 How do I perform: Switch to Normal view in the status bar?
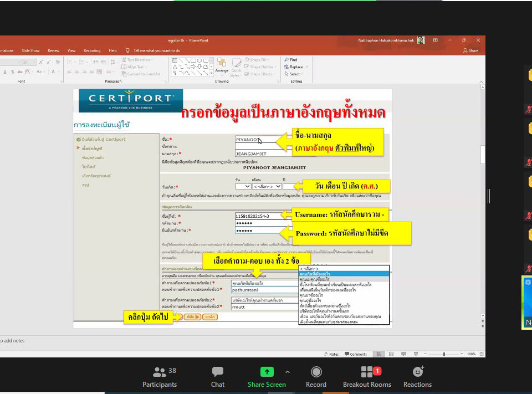click(379, 354)
